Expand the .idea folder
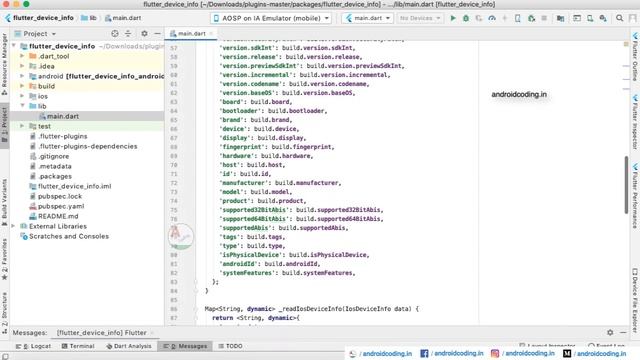640x360 pixels. tap(22, 66)
